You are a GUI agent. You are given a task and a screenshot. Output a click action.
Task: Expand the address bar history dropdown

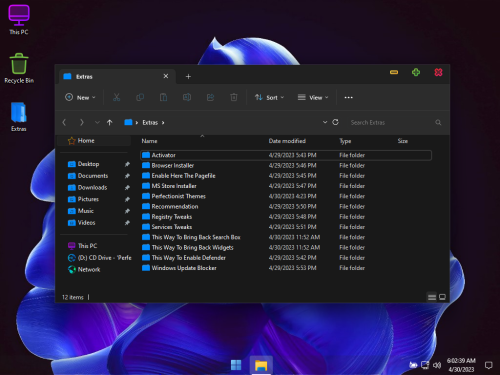(x=325, y=122)
